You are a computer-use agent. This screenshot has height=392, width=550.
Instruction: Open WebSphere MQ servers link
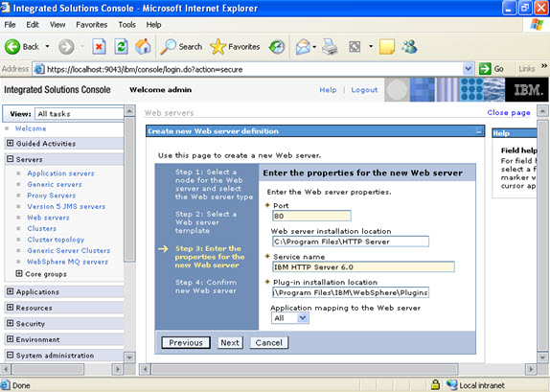pos(68,262)
